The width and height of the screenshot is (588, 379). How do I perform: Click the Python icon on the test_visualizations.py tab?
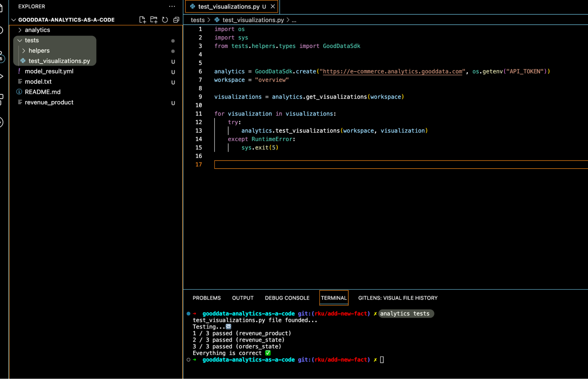coord(193,6)
